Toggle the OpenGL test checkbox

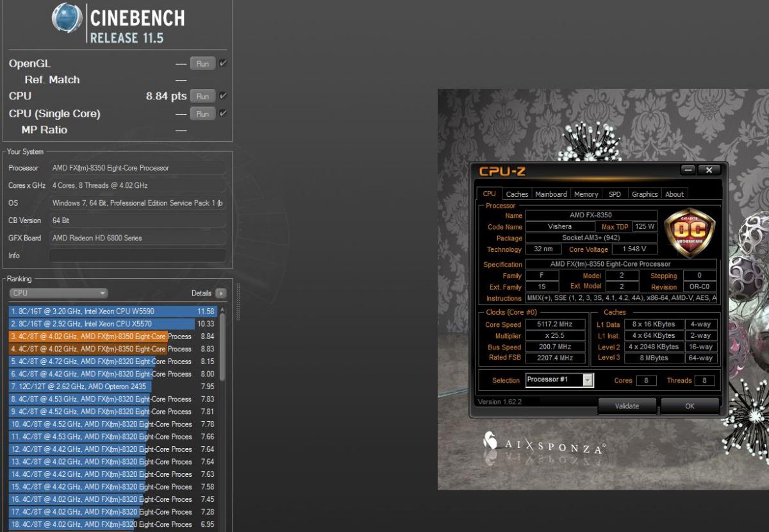point(223,63)
